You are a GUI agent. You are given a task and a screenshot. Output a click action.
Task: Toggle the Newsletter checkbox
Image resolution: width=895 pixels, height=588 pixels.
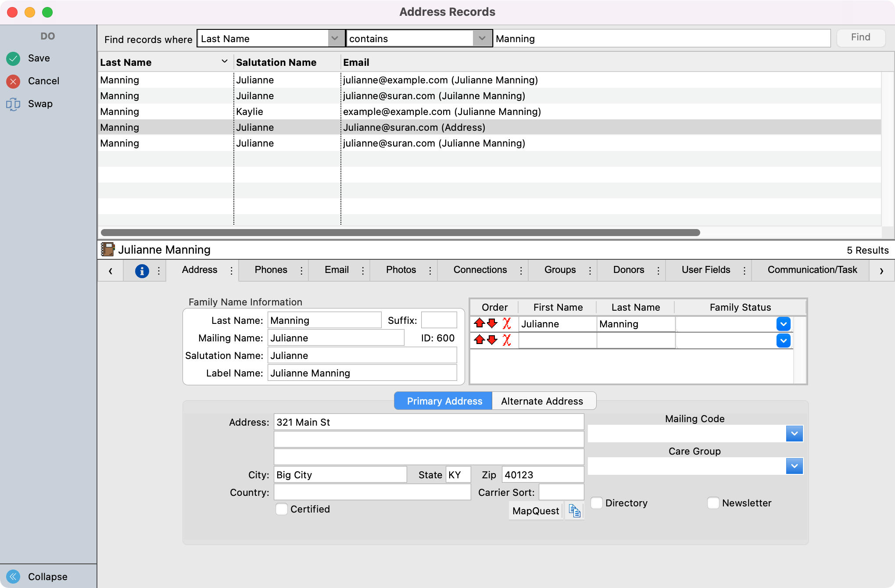pyautogui.click(x=713, y=503)
